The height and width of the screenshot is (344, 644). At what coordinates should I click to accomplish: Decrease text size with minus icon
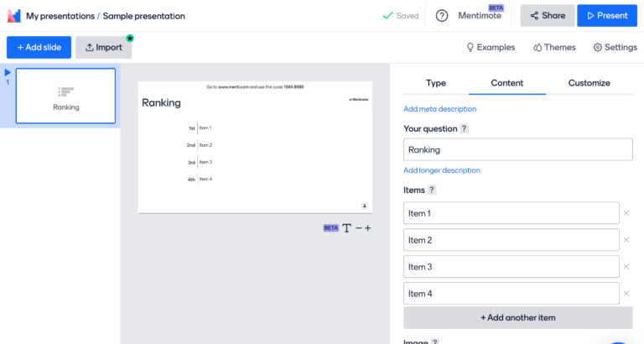point(359,228)
